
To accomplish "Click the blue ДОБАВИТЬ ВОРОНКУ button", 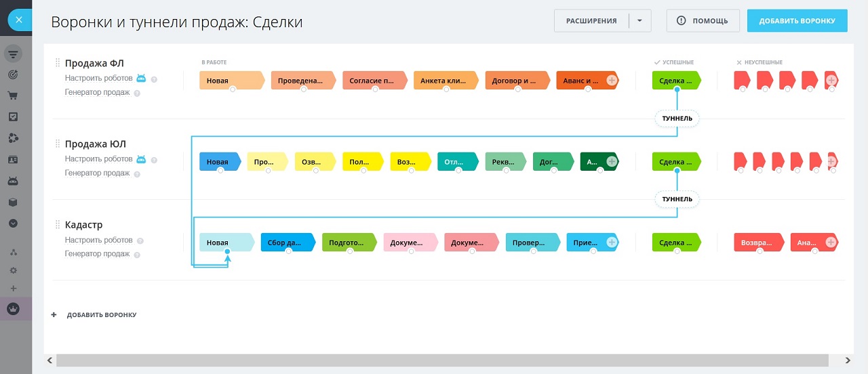I will coord(797,21).
